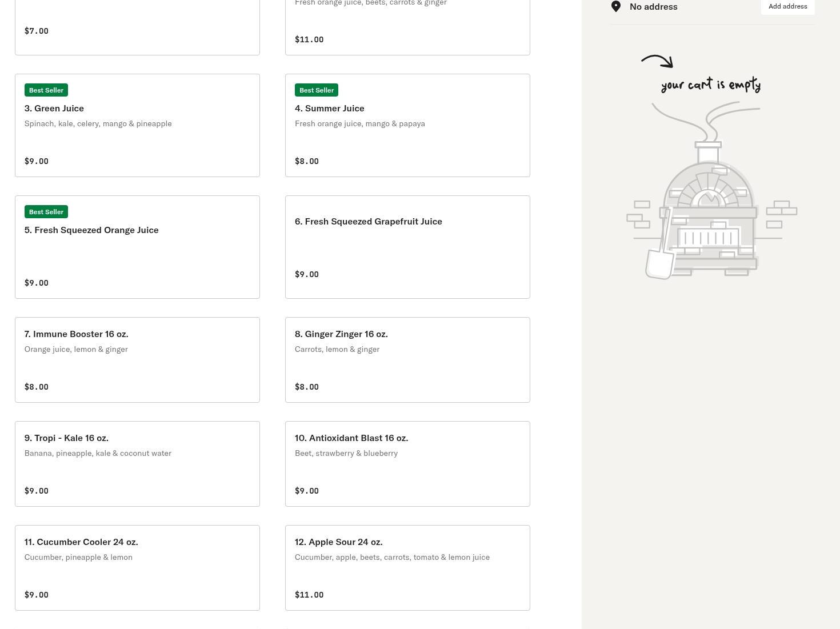Choose Cucumber Cooler 24 oz.

tap(137, 568)
